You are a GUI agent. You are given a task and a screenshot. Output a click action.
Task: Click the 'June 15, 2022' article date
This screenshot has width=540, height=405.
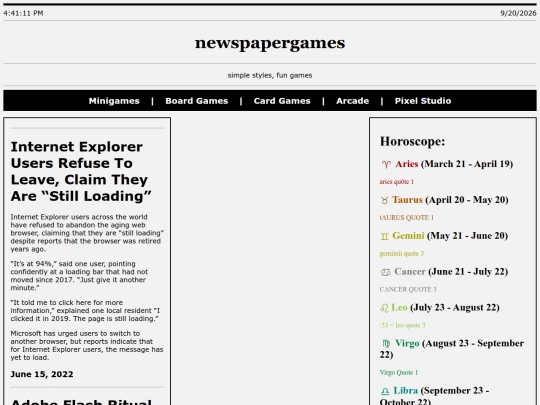pyautogui.click(x=42, y=374)
